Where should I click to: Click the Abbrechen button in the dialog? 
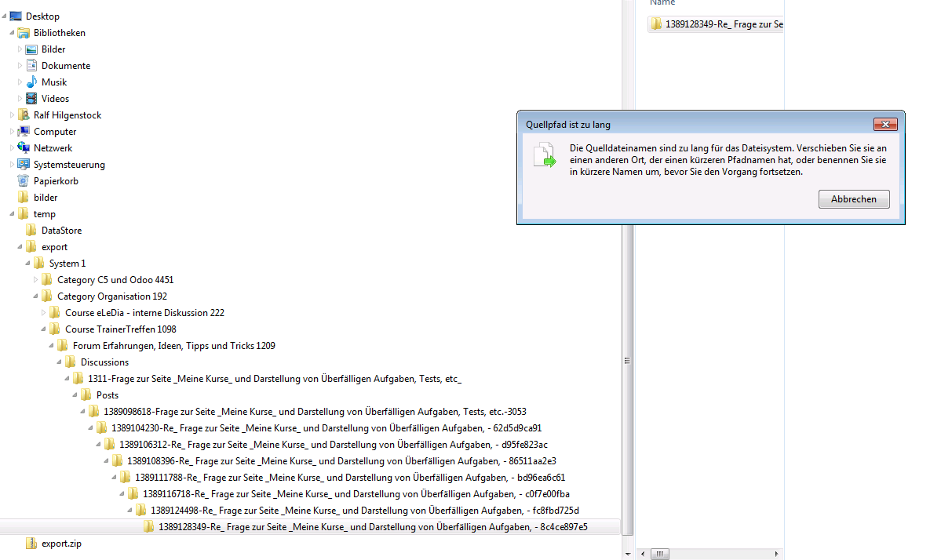(x=854, y=199)
